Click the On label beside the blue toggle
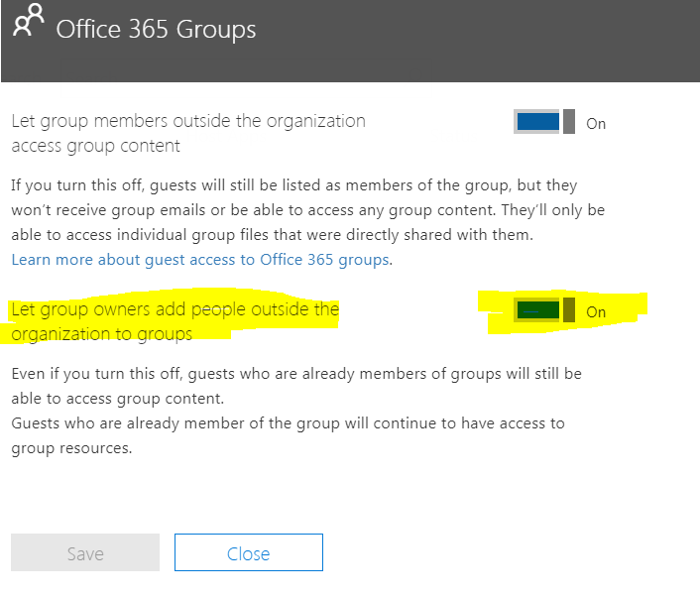This screenshot has width=700, height=599. point(596,124)
